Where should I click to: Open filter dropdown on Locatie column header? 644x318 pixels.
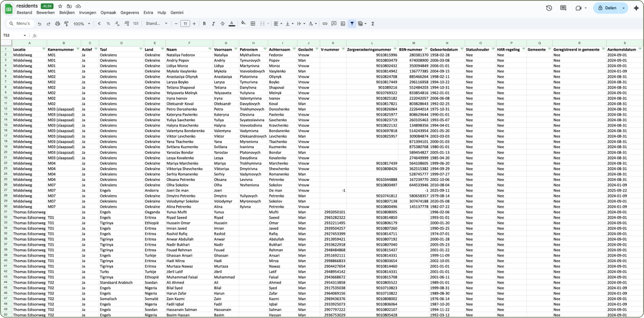[43, 49]
